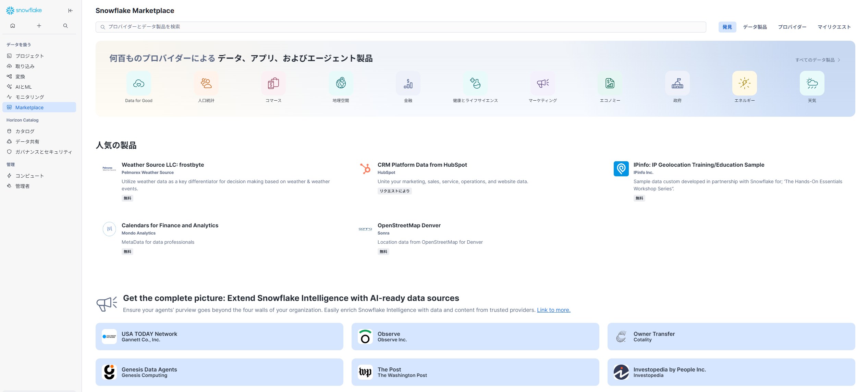Viewport: 868px width, 392px height.
Task: Open CRM Platform Data from HubSpot listing
Action: point(422,165)
